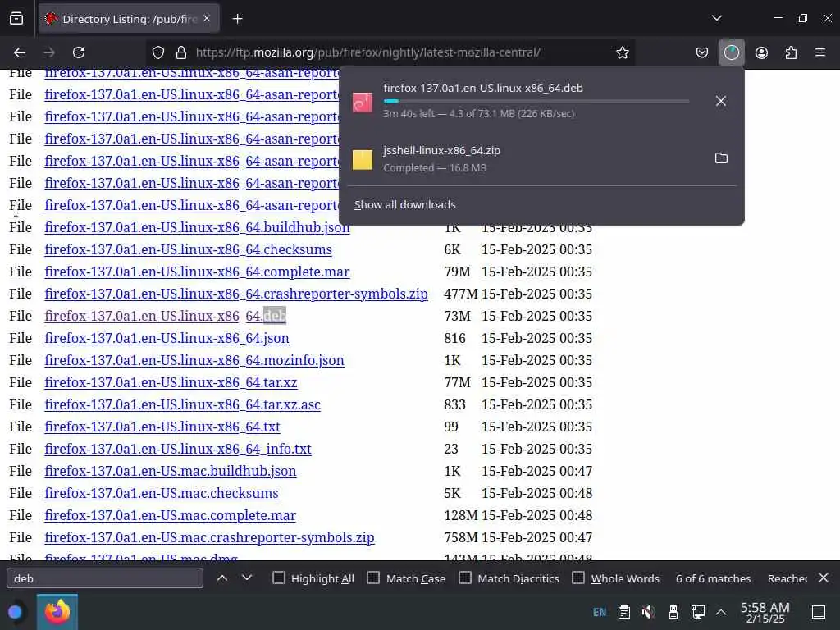Show jsshell zip in folder
The image size is (840, 630).
pos(721,158)
